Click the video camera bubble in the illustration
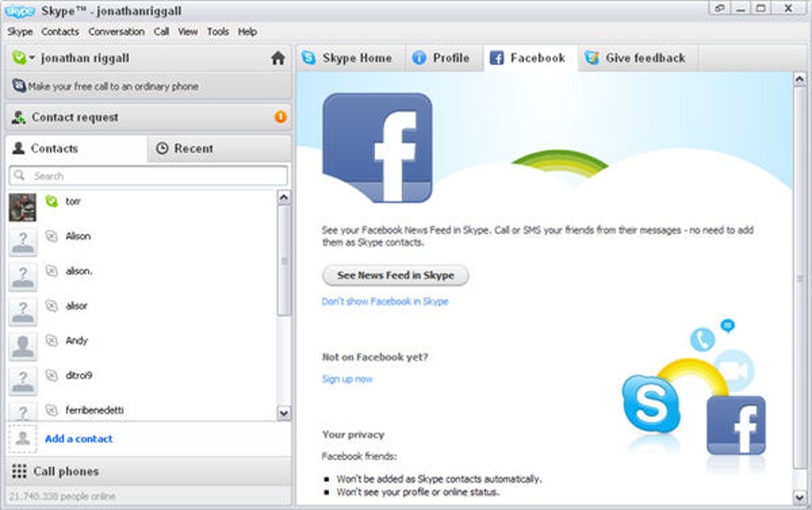812x510 pixels. pos(734,370)
